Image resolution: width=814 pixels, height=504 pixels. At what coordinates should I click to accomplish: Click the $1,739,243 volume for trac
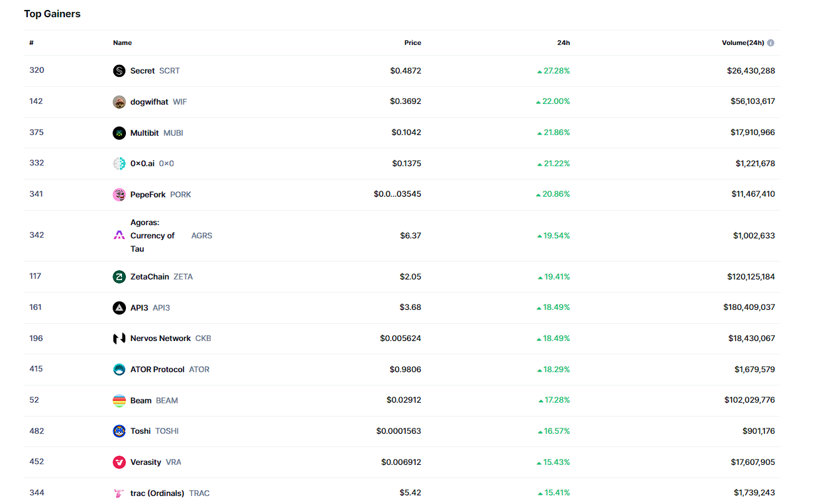click(x=754, y=493)
